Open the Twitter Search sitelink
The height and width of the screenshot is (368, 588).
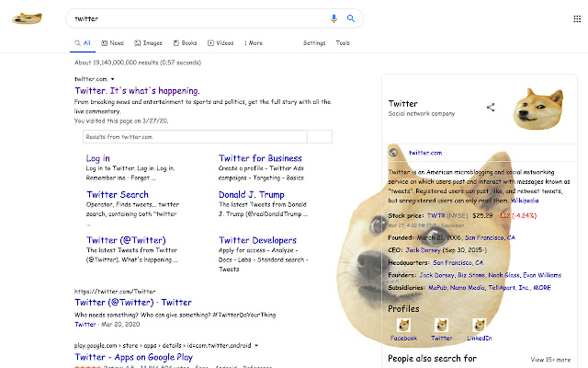pos(118,194)
